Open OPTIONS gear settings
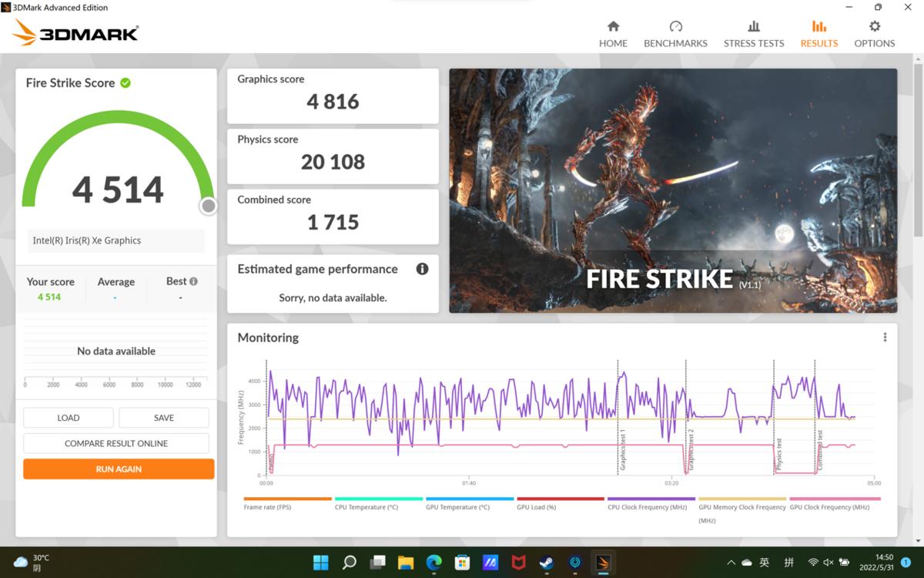Screen dimensions: 924x578 874,34
